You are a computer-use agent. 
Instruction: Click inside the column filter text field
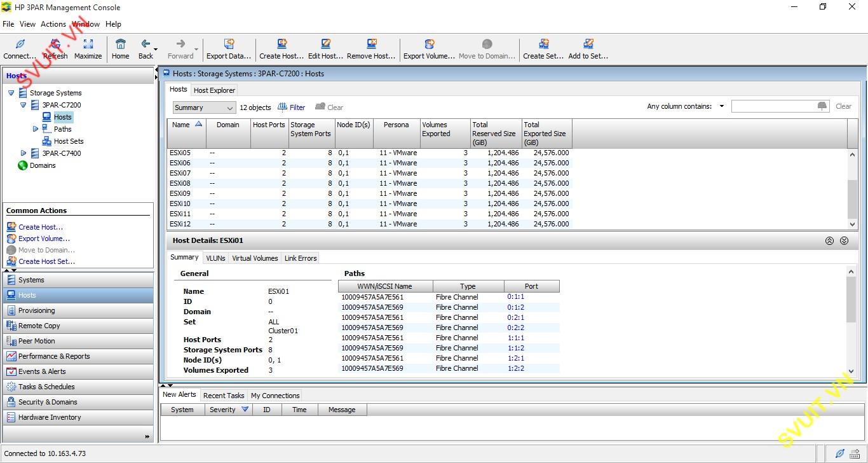click(773, 106)
